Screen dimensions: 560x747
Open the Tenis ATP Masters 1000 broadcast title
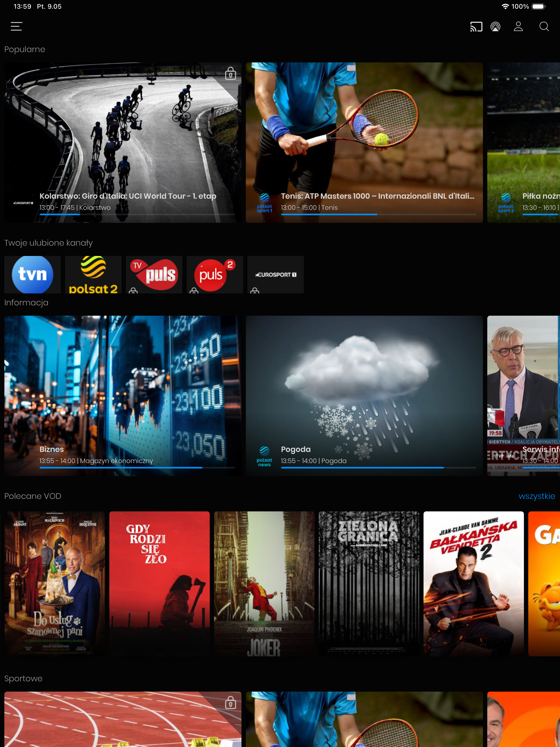click(378, 196)
